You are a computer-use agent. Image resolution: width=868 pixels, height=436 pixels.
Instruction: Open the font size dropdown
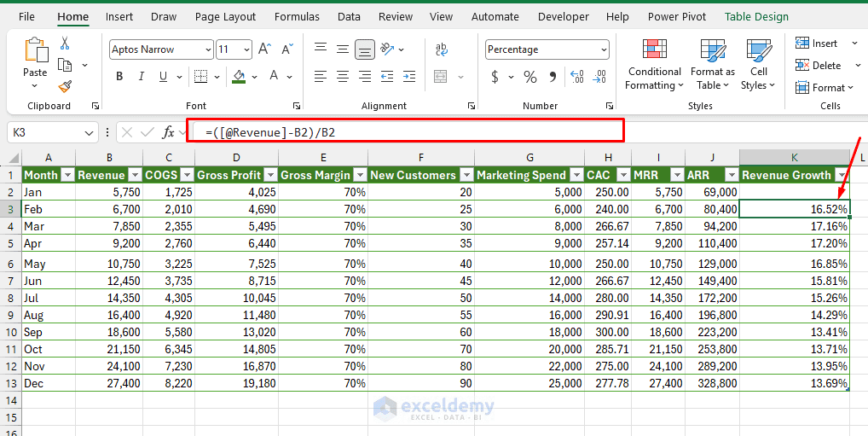(247, 49)
